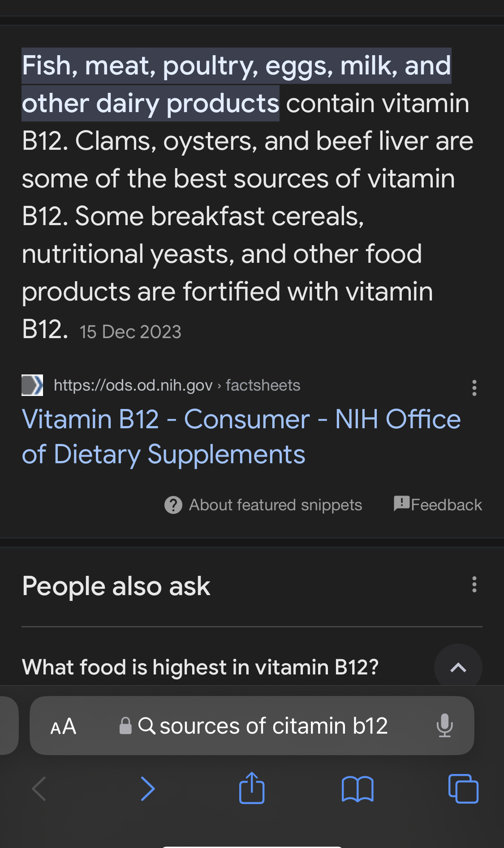Send Feedback on the featured snippet
This screenshot has height=848, width=504.
(x=438, y=504)
